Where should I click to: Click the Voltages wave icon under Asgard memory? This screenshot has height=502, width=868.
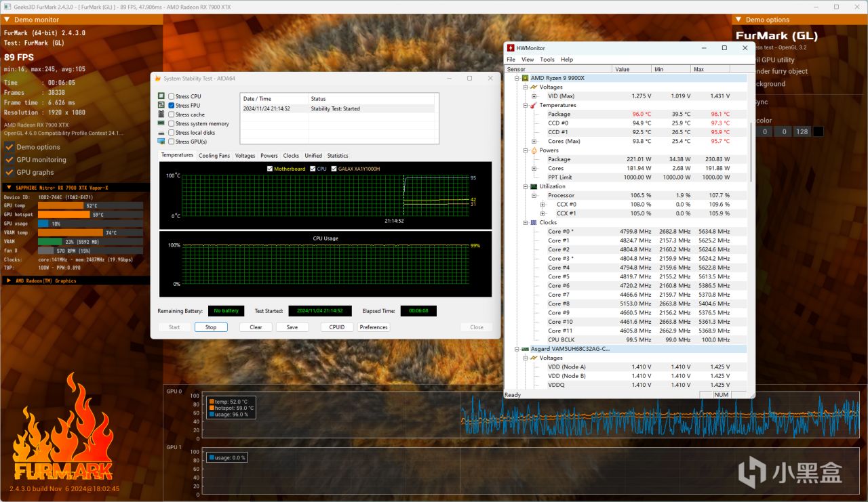click(x=534, y=358)
